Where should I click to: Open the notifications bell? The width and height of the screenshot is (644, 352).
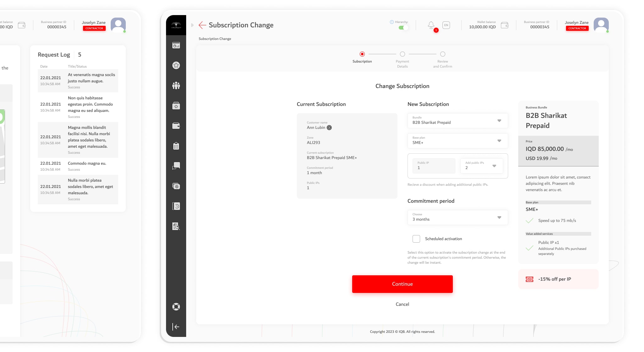point(431,25)
